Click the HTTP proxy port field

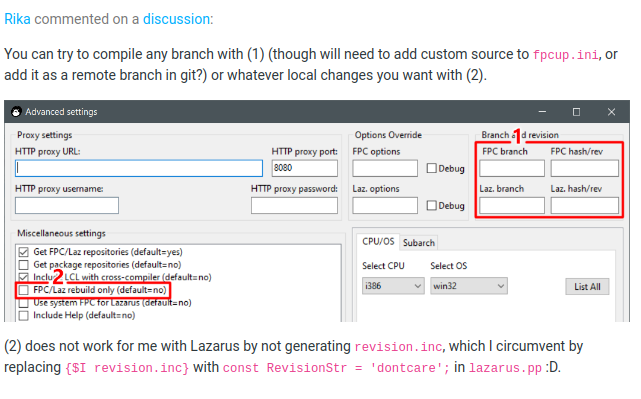pyautogui.click(x=305, y=168)
